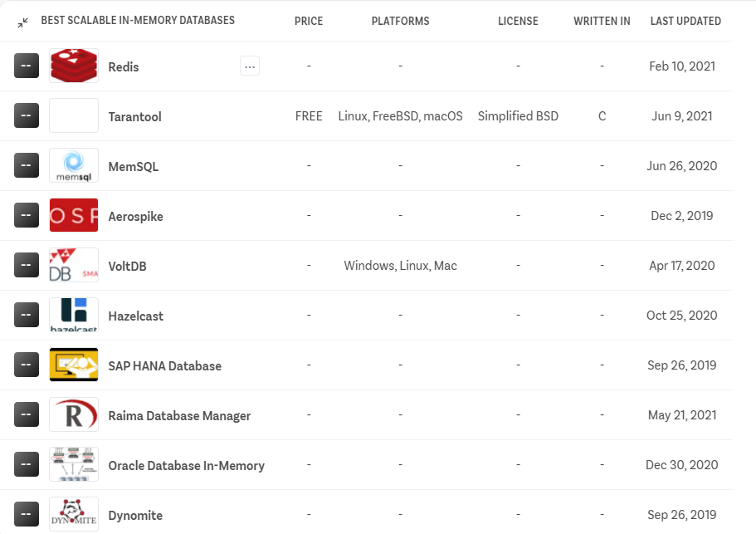Click the score badge for Hazelcast
Image resolution: width=756 pixels, height=534 pixels.
click(27, 315)
